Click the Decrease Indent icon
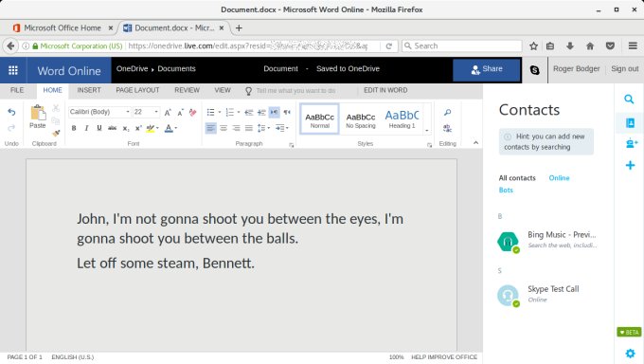Image resolution: width=644 pixels, height=364 pixels. tap(248, 112)
